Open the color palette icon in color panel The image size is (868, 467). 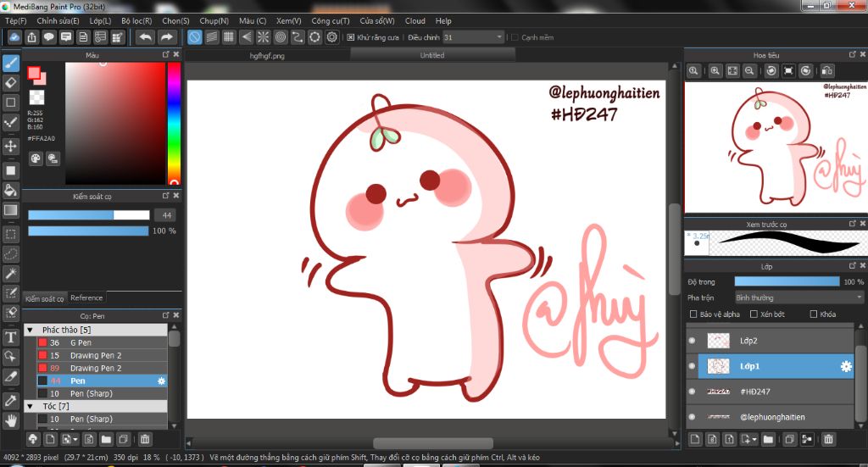36,158
